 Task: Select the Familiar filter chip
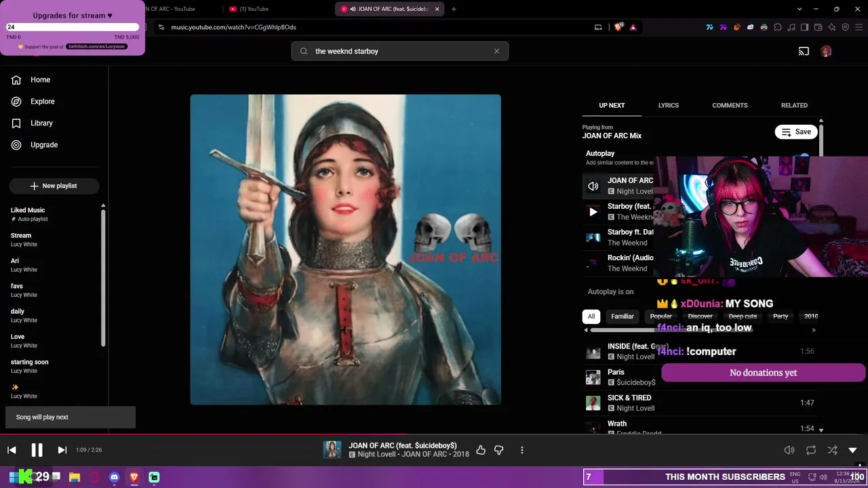click(x=623, y=317)
